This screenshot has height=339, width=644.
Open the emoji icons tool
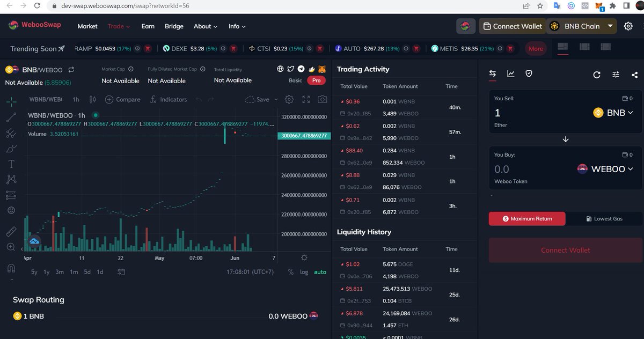11,211
